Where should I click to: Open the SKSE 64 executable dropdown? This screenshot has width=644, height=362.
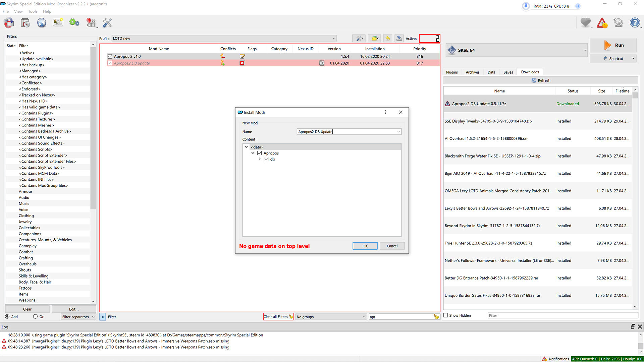point(517,50)
